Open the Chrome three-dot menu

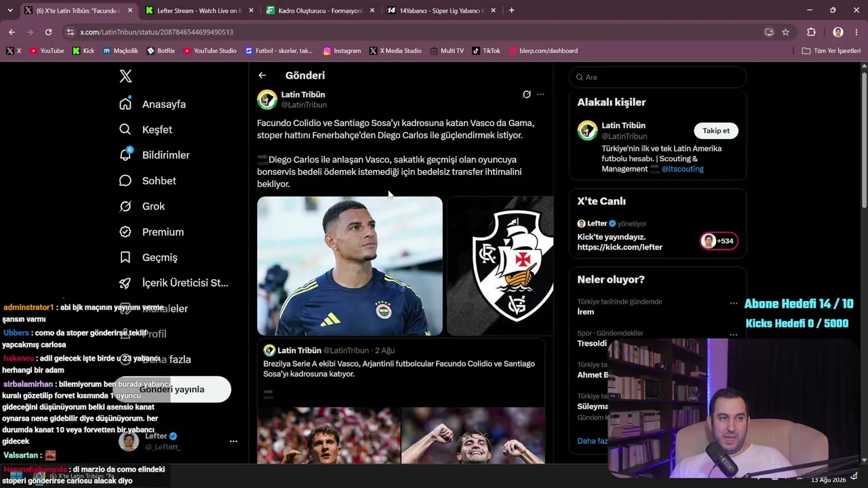pyautogui.click(x=857, y=32)
